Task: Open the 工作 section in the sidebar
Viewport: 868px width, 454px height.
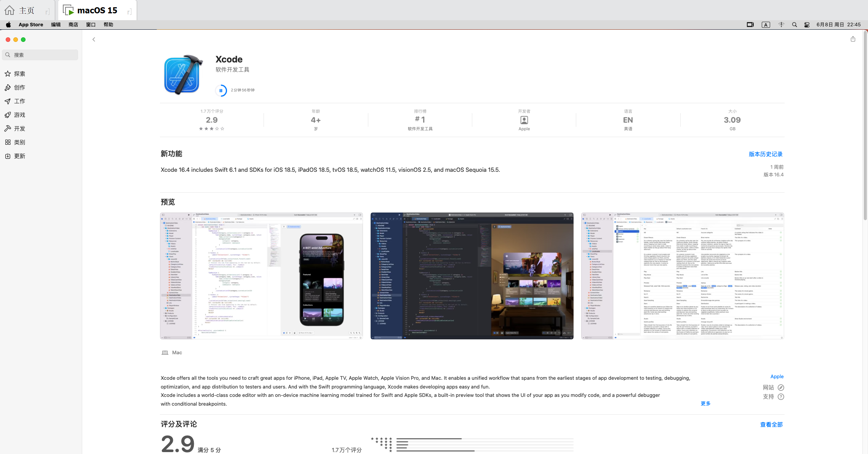Action: coord(19,101)
